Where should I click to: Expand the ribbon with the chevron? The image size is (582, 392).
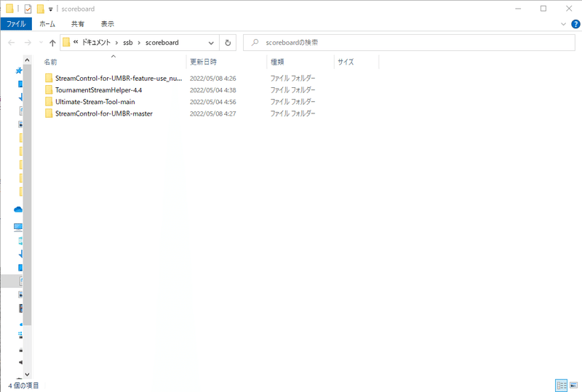coord(563,24)
